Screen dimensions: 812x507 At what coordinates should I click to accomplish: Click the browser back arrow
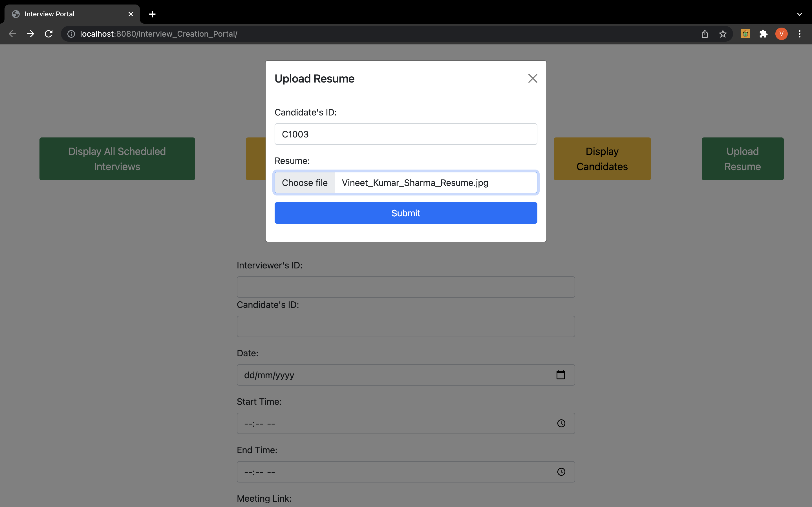(x=12, y=34)
